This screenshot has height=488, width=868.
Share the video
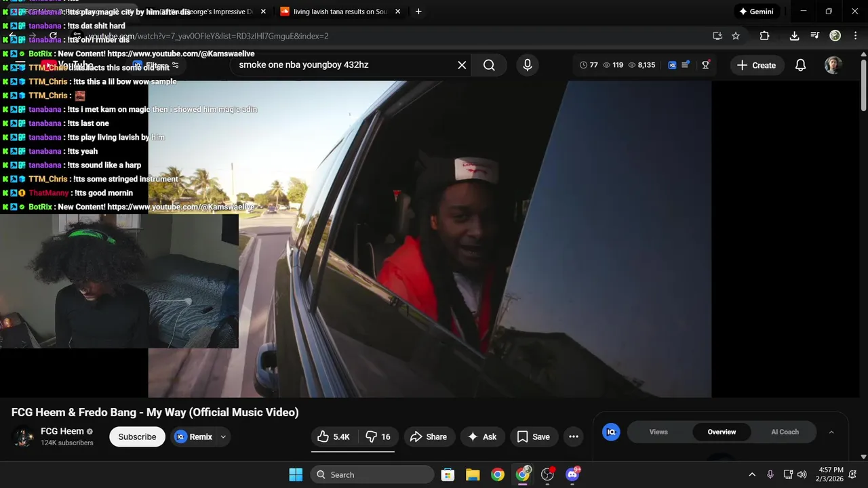[x=429, y=437]
